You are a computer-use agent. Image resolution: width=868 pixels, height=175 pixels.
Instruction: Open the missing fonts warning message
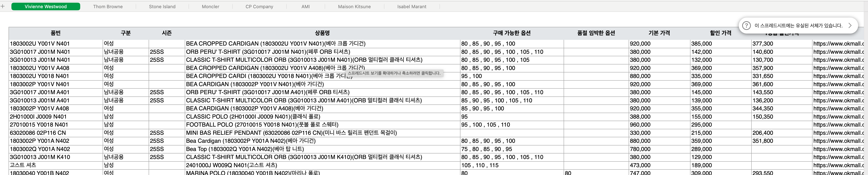(798, 26)
